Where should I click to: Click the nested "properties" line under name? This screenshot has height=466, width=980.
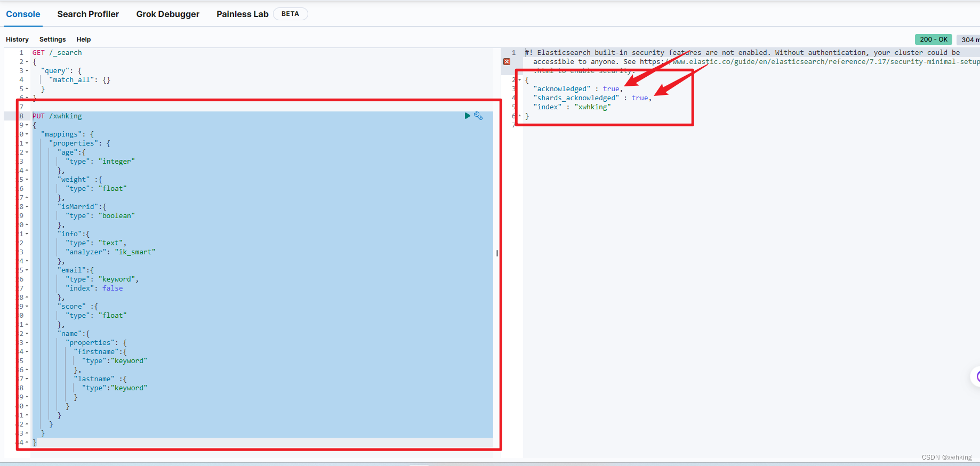tap(97, 343)
